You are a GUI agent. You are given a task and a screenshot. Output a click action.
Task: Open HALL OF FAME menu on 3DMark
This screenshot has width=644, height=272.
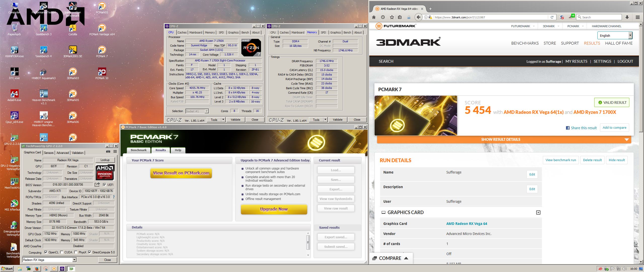coord(619,43)
